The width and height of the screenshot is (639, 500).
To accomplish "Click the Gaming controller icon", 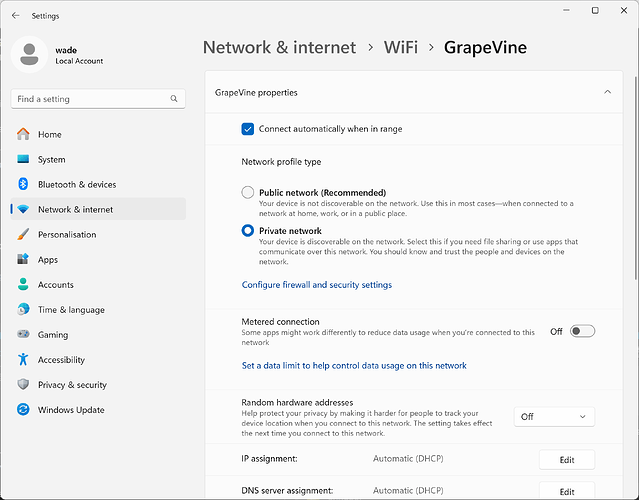I will click(23, 334).
